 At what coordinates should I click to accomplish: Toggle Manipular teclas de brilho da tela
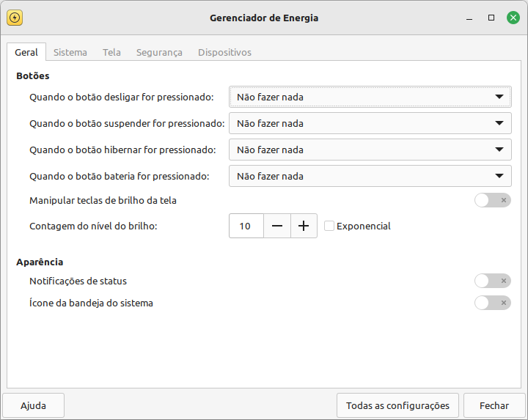(x=493, y=200)
